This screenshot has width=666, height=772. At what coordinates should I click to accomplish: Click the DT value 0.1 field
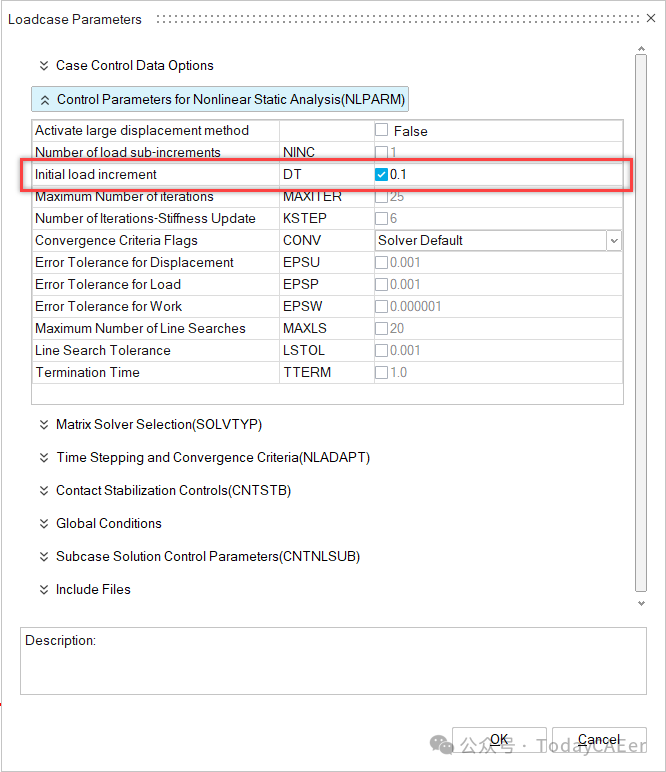506,174
